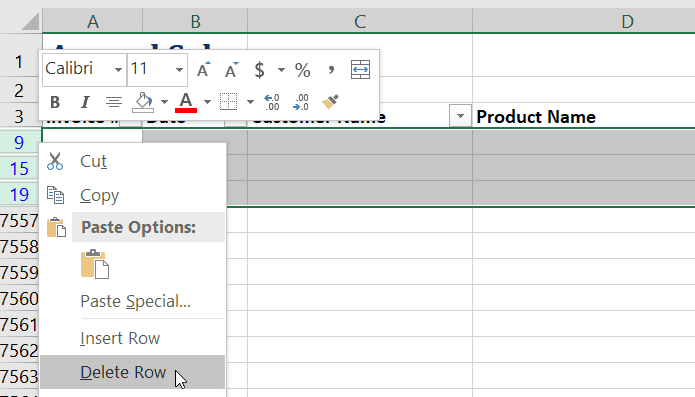Select filtered row 19 header
695x397 pixels.
[19, 194]
